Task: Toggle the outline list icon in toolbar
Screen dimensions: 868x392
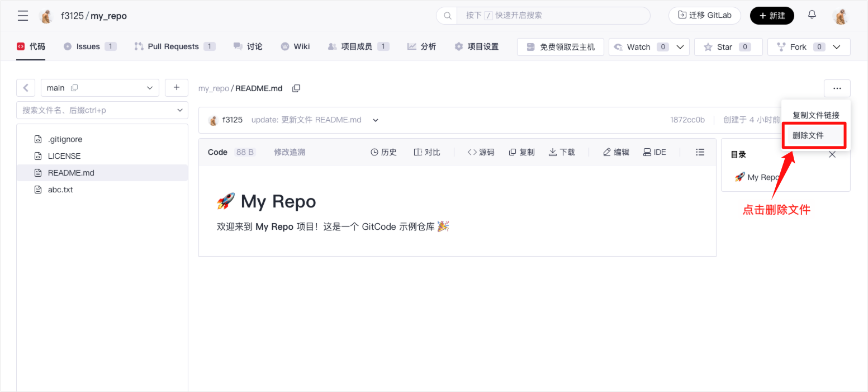Action: click(700, 152)
